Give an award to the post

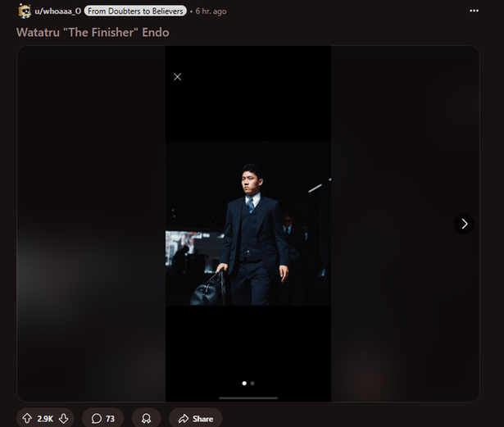(x=146, y=419)
